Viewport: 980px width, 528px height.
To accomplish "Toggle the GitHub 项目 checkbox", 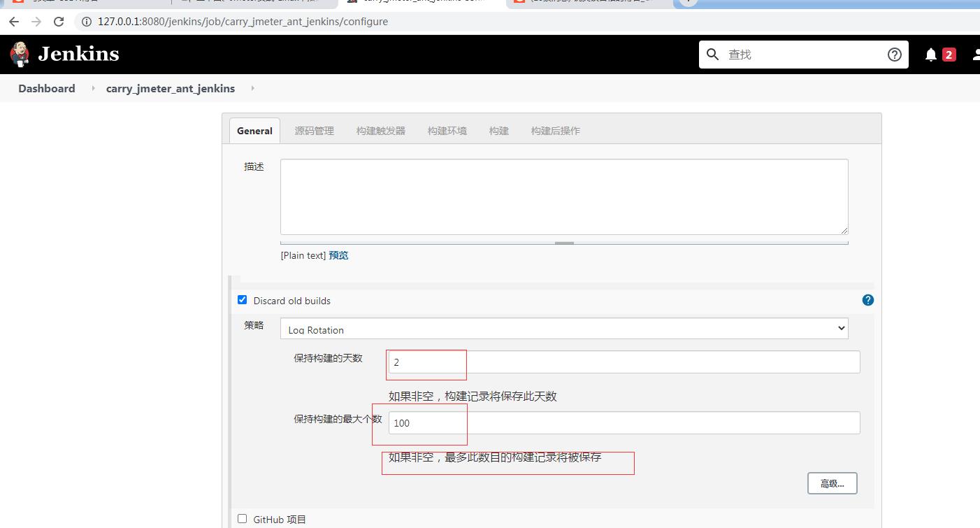I will click(243, 519).
